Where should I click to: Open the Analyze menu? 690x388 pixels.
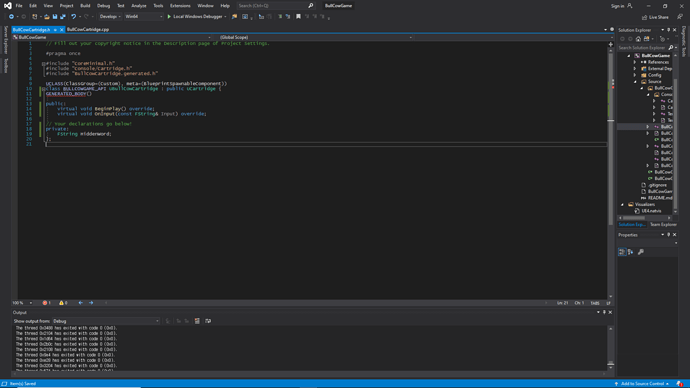pyautogui.click(x=139, y=6)
